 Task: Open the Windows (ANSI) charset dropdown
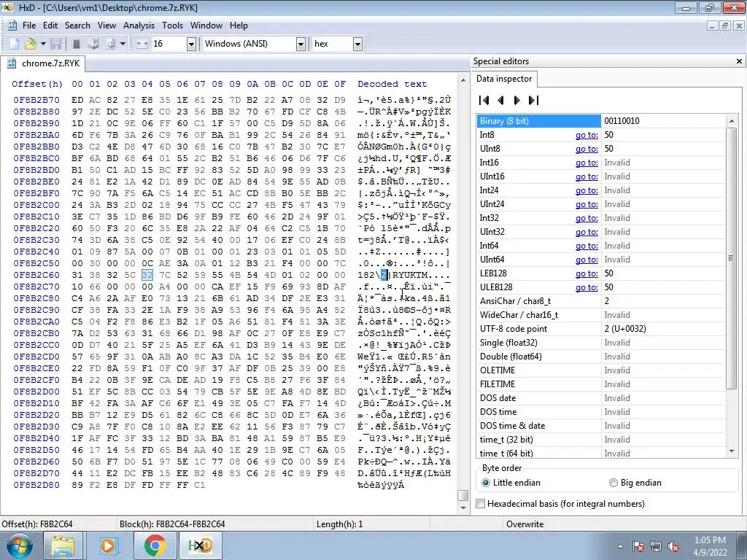[x=301, y=44]
